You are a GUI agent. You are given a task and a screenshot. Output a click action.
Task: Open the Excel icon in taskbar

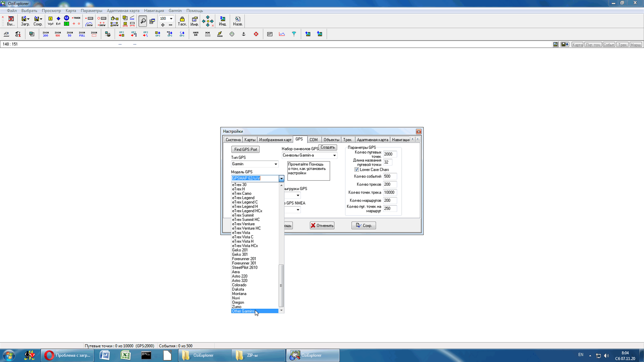[126, 355]
